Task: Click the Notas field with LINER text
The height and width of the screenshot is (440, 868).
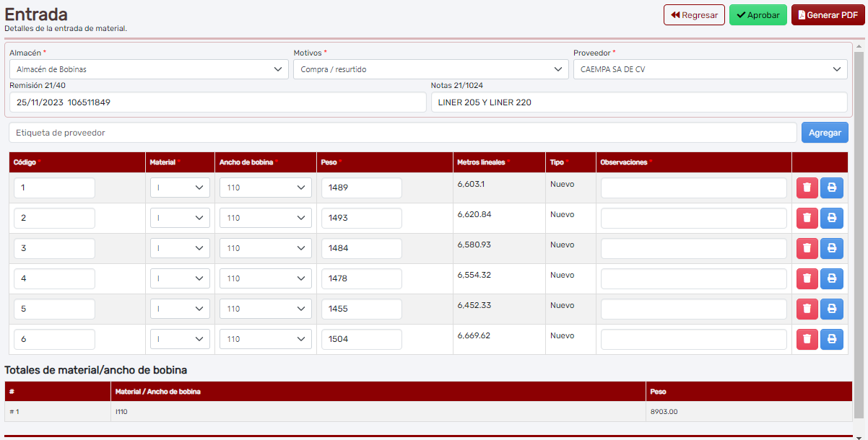Action: point(639,102)
